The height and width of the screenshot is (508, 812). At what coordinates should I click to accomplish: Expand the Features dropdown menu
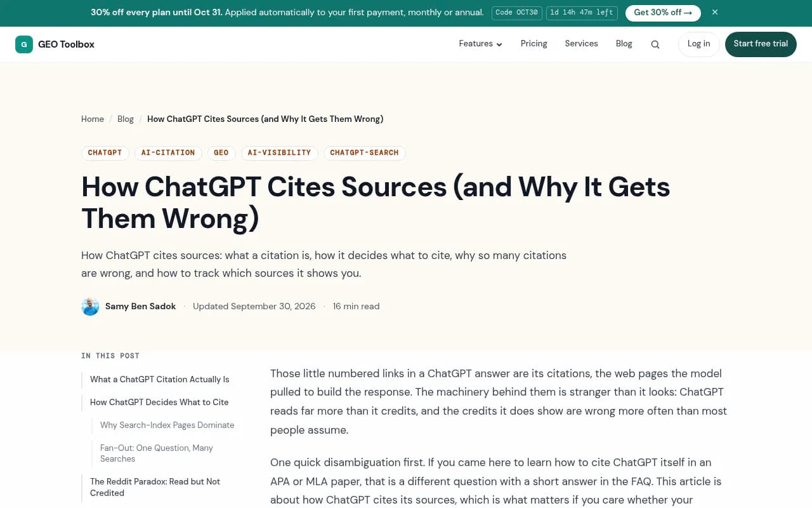(480, 44)
